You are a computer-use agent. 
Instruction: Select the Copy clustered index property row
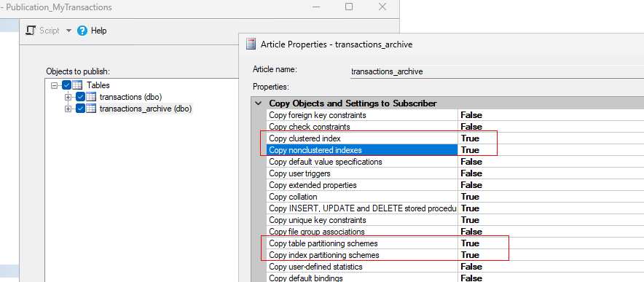[455, 138]
